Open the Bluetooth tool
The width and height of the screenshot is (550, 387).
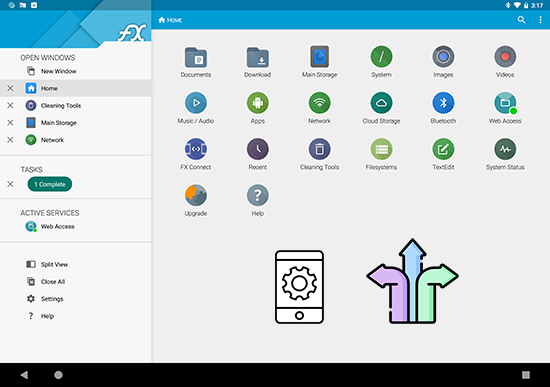(x=443, y=108)
